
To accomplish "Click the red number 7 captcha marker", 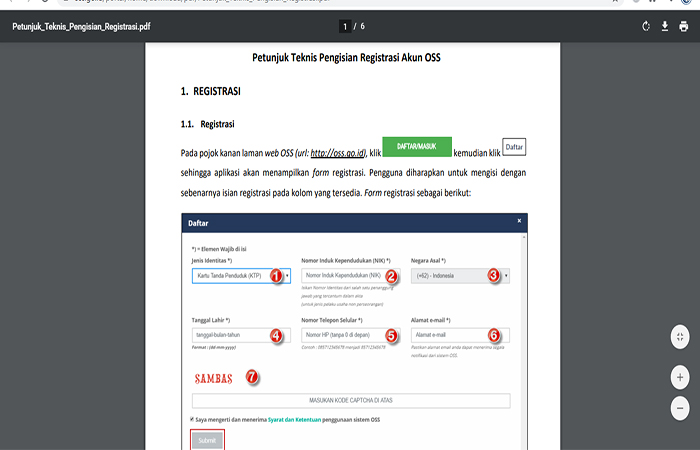I will tap(252, 378).
